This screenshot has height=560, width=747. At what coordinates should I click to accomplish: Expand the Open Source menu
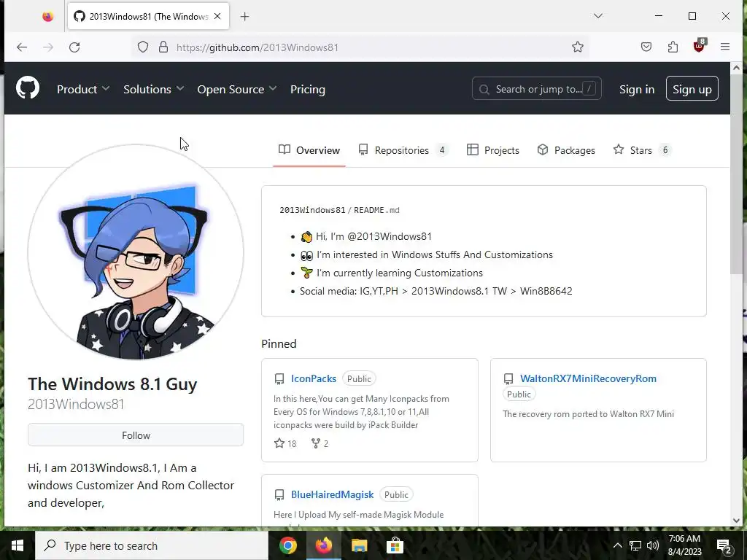(x=237, y=90)
